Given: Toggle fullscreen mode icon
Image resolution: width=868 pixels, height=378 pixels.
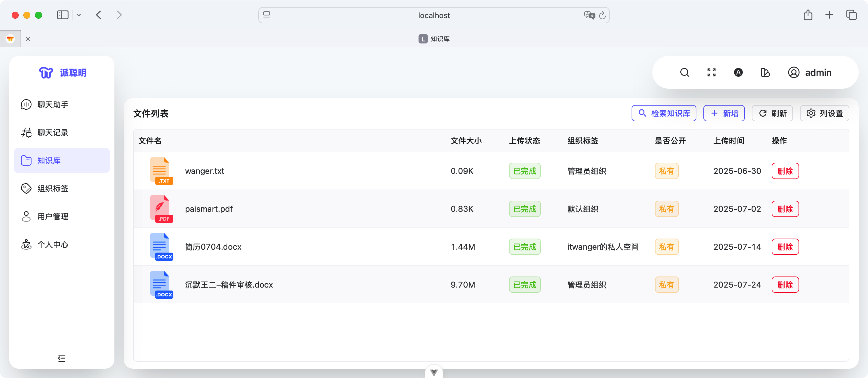Looking at the screenshot, I should pyautogui.click(x=711, y=72).
